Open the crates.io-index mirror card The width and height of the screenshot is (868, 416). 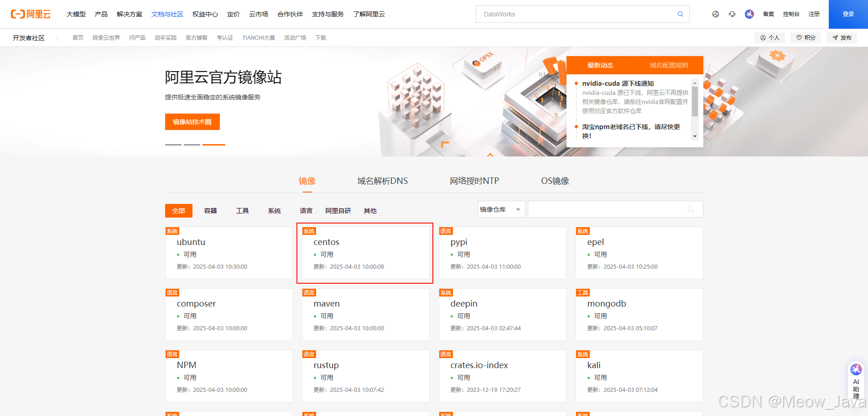(502, 376)
